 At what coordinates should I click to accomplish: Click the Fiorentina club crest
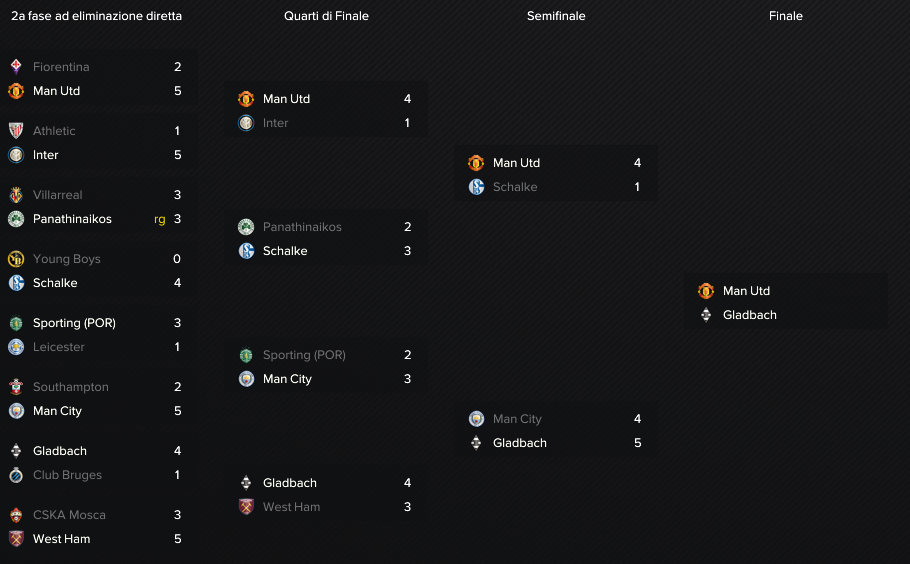pos(16,67)
